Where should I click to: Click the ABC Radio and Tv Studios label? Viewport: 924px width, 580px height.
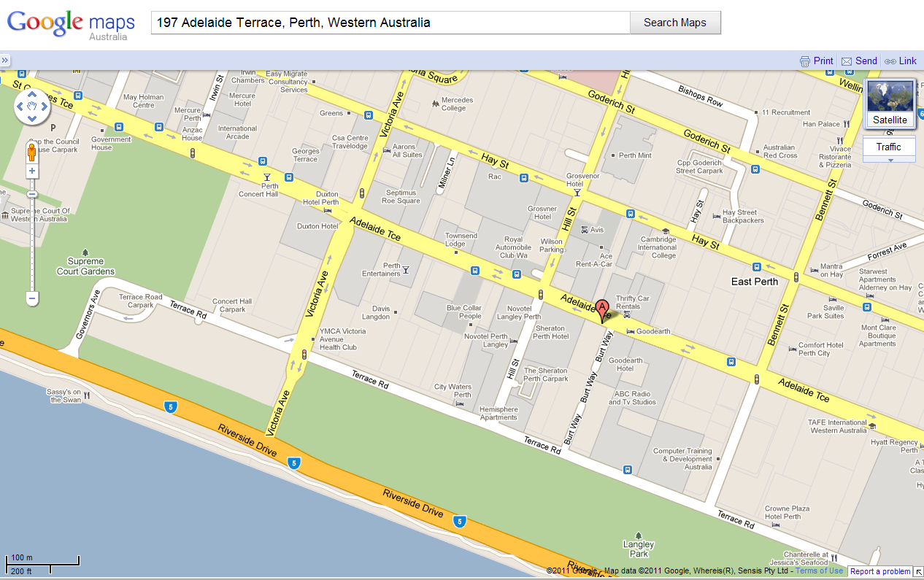coord(632,398)
